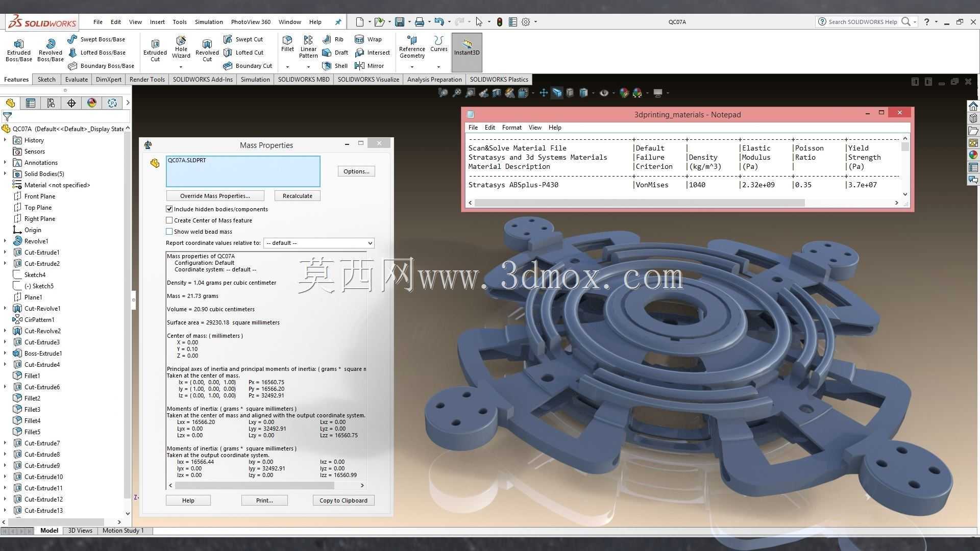Expand the Boss-Extrude1 feature node
980x551 pixels.
(x=5, y=354)
